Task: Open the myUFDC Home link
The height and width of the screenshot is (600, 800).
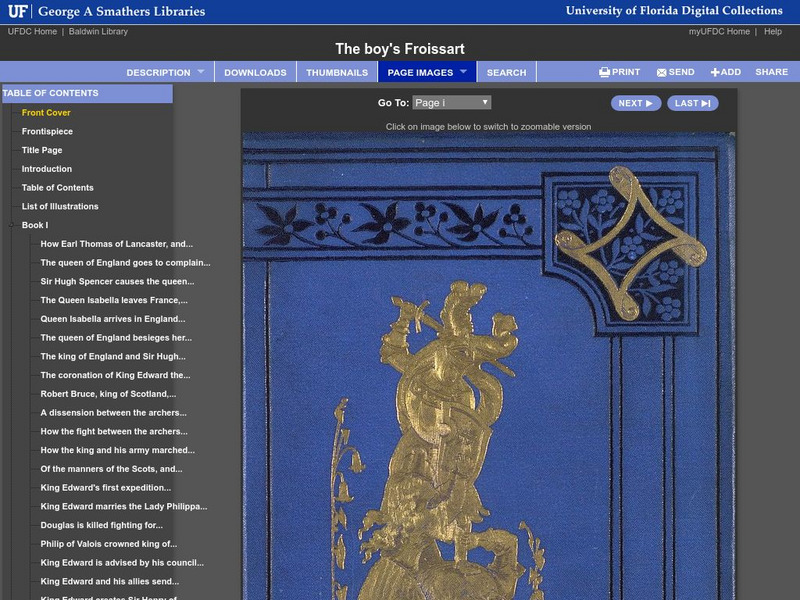Action: [x=719, y=32]
